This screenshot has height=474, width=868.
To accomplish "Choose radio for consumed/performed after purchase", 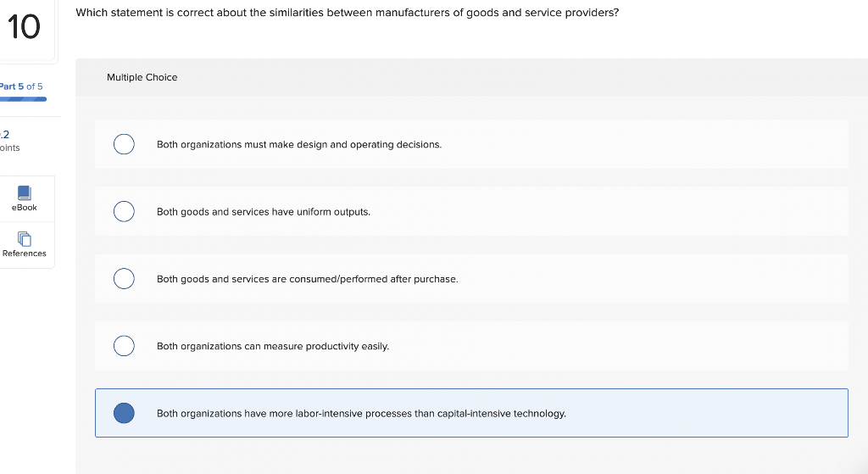I will 124,278.
